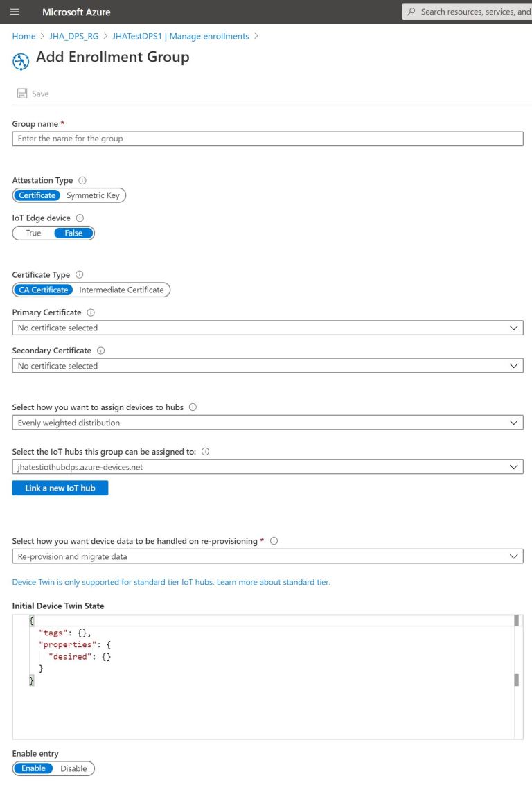Set IoT Edge device to True
The height and width of the screenshot is (794, 532).
pos(33,233)
